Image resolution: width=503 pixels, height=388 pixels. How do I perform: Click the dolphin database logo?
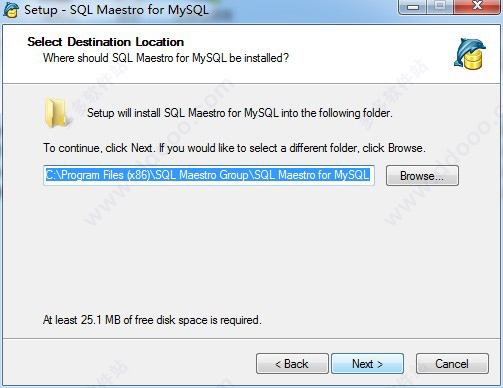470,54
